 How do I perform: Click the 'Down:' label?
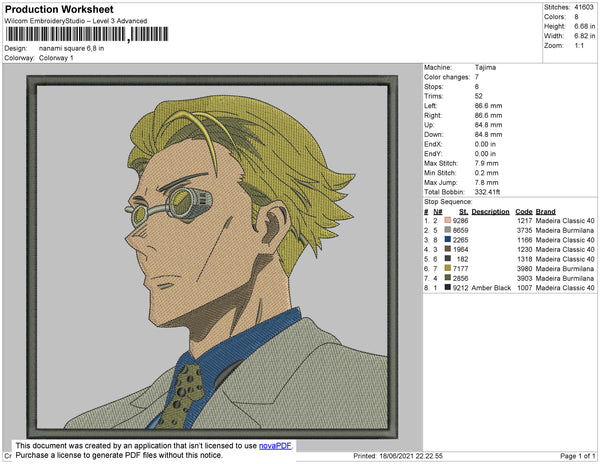click(434, 135)
